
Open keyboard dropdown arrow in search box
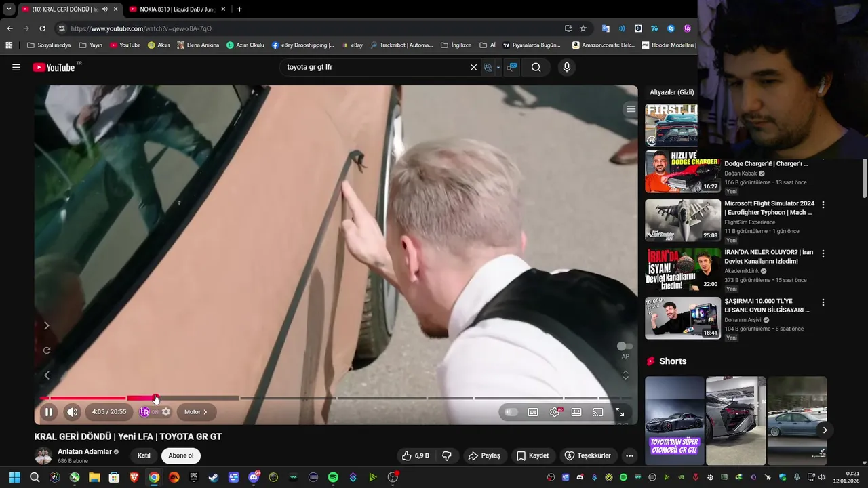tap(498, 67)
